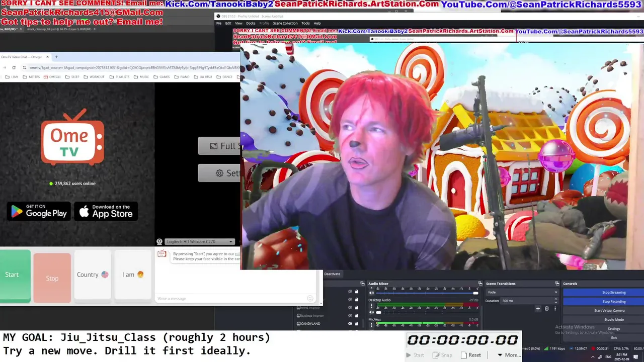Show the nerd improv source
The image size is (644, 362).
(350, 308)
